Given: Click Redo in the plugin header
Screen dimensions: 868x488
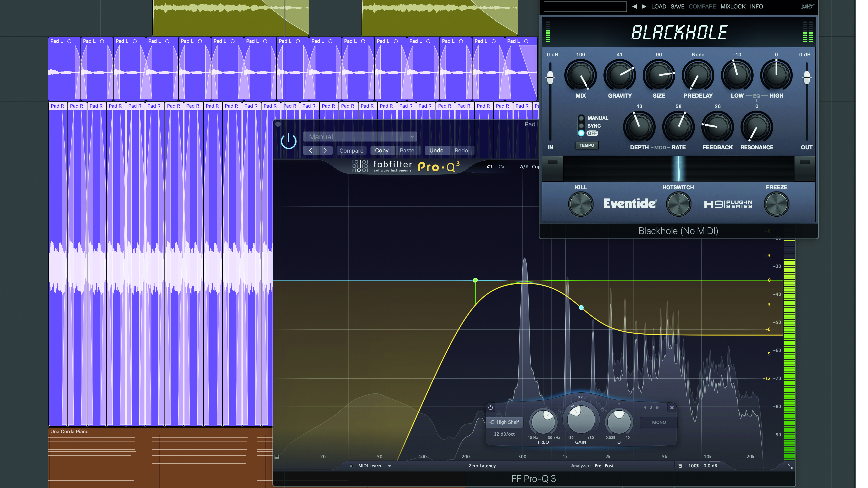Looking at the screenshot, I should pyautogui.click(x=461, y=151).
